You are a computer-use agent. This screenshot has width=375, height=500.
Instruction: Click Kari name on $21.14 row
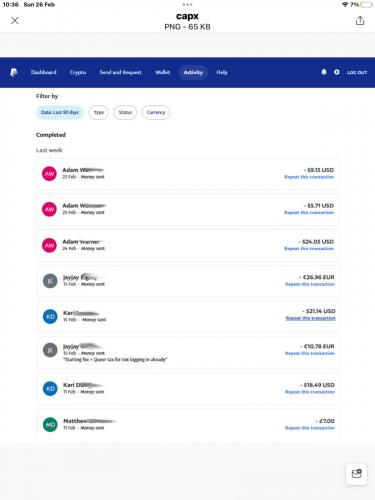[x=81, y=313]
